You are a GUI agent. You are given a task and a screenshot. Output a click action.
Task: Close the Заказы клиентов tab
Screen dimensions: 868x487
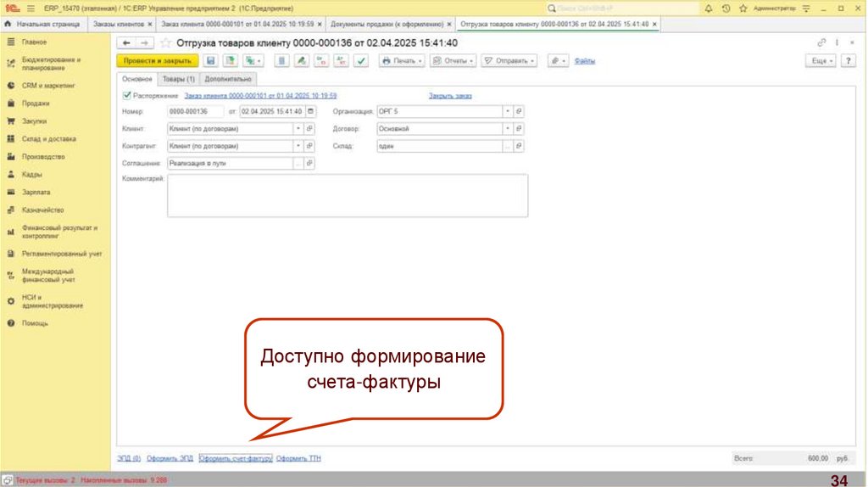pyautogui.click(x=152, y=25)
